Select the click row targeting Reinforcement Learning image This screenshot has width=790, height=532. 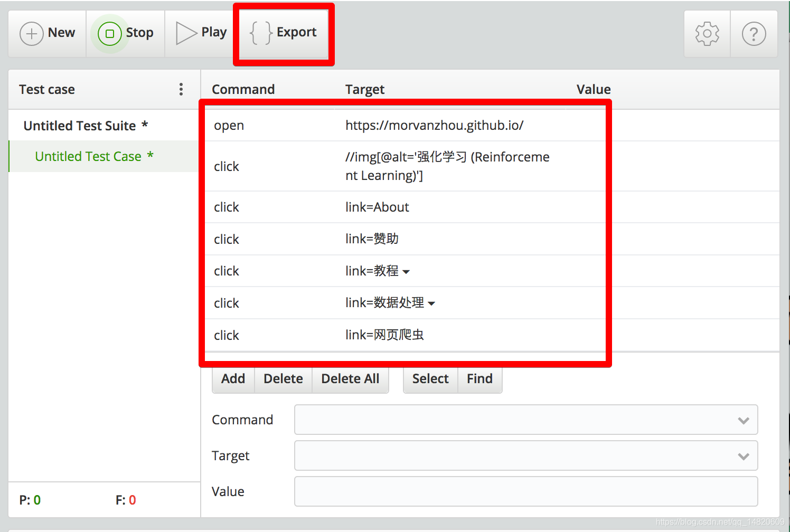(x=491, y=166)
